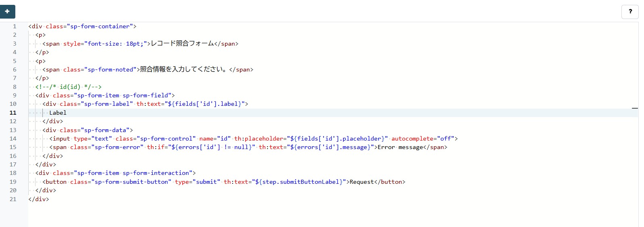Click the closing </div> on line 21

[39, 199]
